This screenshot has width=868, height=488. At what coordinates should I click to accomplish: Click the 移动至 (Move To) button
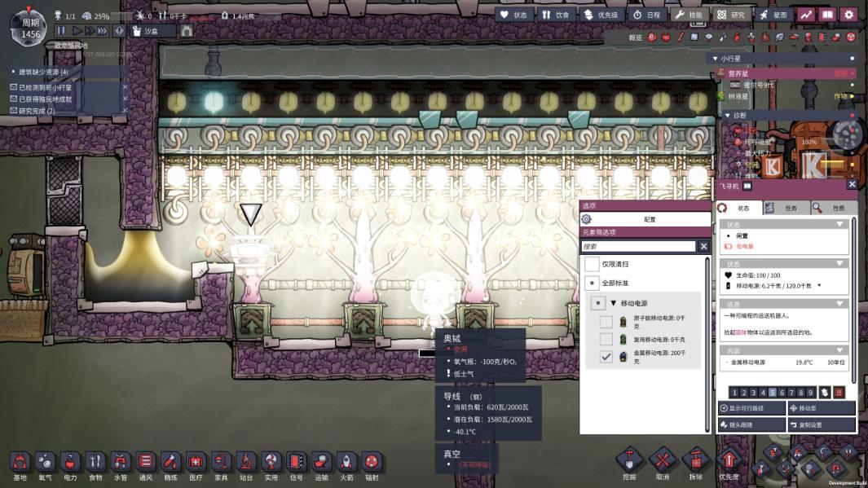pos(822,407)
